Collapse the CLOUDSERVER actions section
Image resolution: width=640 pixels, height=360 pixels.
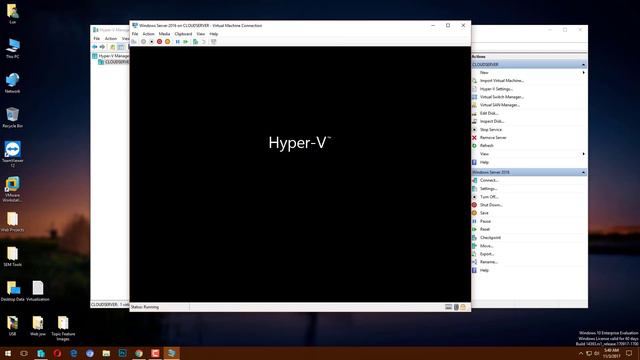(x=583, y=64)
